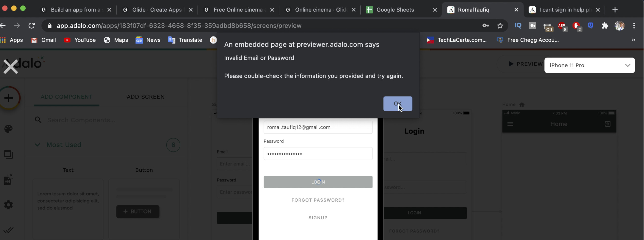This screenshot has width=644, height=240.
Task: Close the Google Sheets tab
Action: [x=435, y=10]
